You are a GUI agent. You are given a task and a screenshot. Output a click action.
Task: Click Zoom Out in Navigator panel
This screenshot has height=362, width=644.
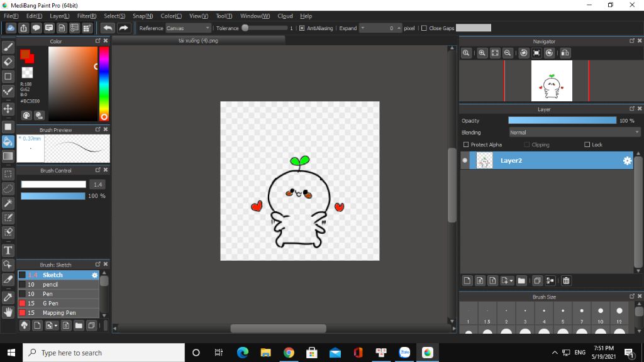(x=508, y=53)
